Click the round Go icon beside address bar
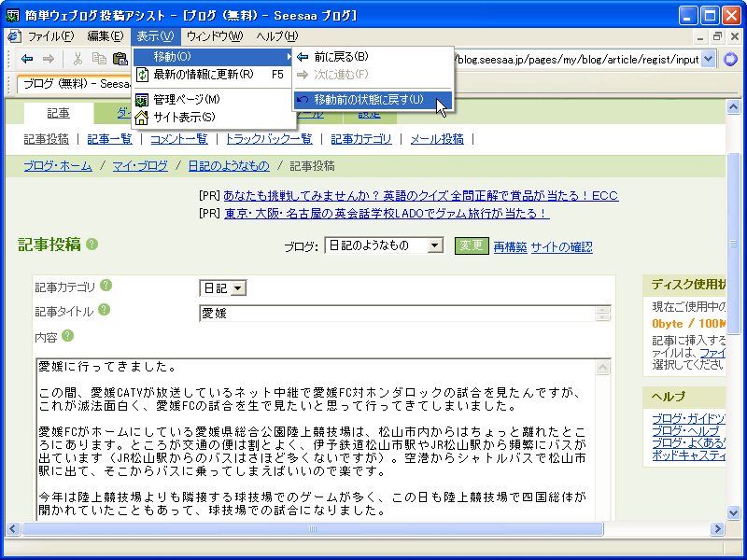 [730, 59]
